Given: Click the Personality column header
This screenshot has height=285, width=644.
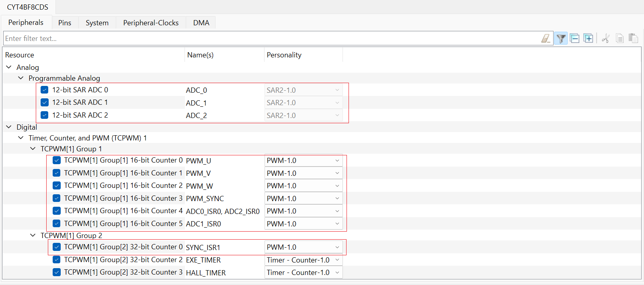Looking at the screenshot, I should point(284,55).
